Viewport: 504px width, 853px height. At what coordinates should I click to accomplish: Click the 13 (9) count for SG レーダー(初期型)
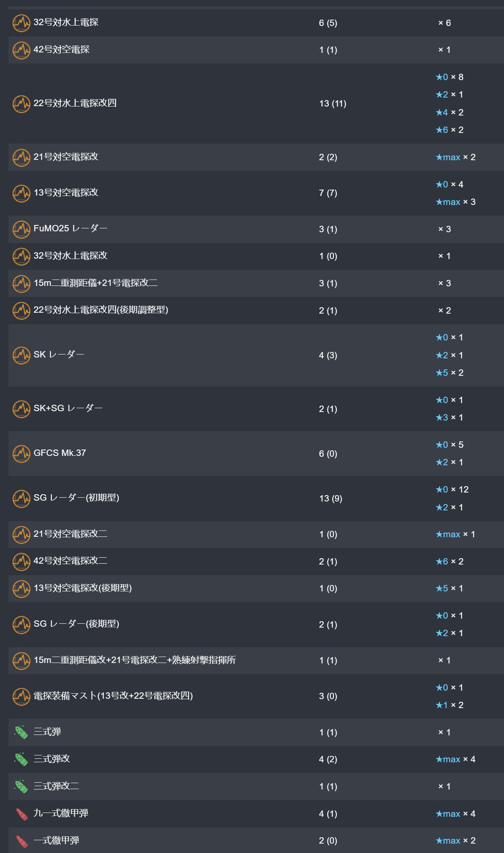click(x=331, y=499)
